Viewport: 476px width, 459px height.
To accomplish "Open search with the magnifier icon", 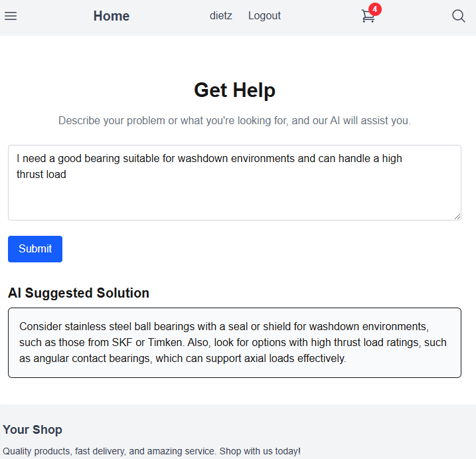I will [x=458, y=16].
